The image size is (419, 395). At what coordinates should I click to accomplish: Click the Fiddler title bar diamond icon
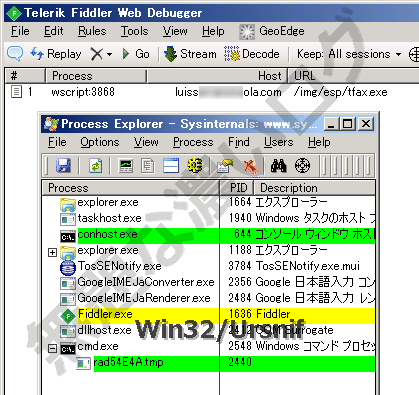14,13
